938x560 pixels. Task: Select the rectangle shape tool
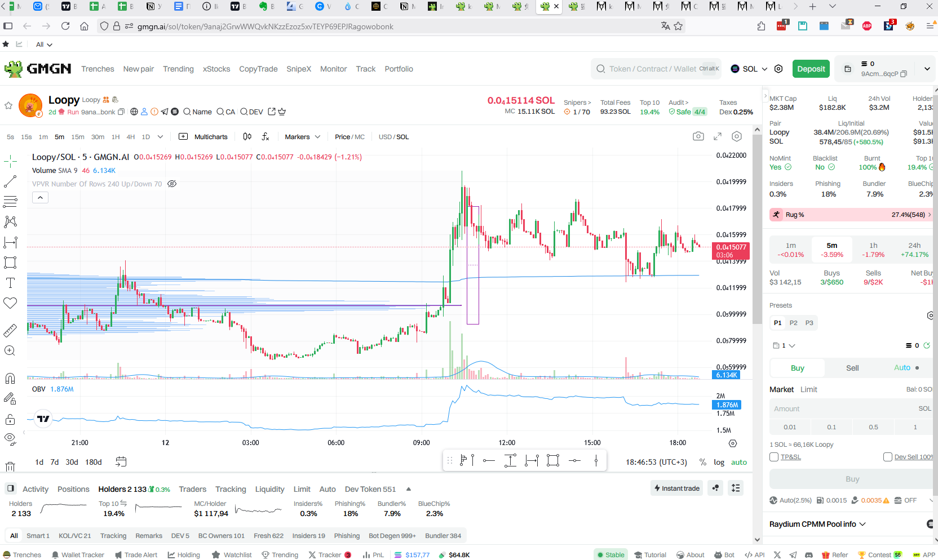tap(10, 263)
